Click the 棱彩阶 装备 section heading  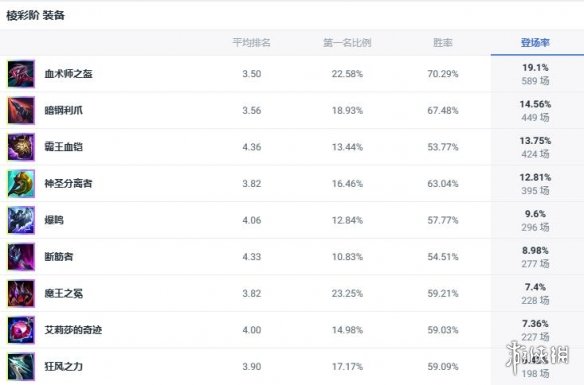coord(36,15)
